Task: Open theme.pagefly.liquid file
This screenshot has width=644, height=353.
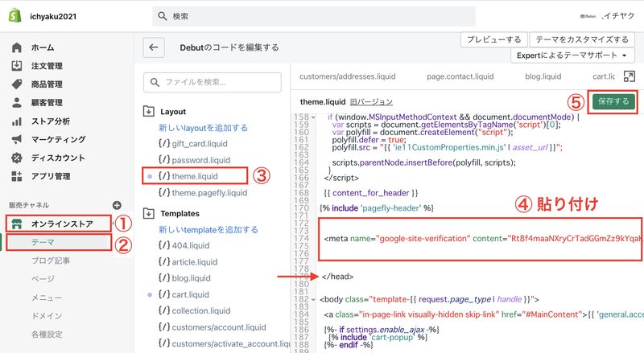Action: coord(209,192)
